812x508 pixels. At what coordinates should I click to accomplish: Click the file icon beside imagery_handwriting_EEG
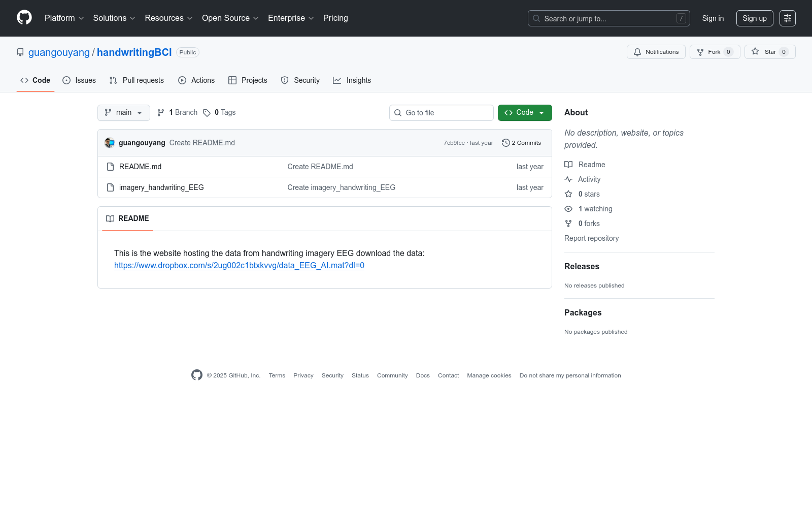click(110, 187)
